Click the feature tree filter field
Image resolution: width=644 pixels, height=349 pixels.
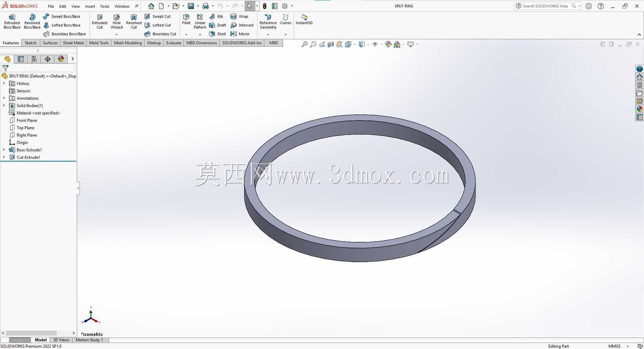click(x=39, y=68)
